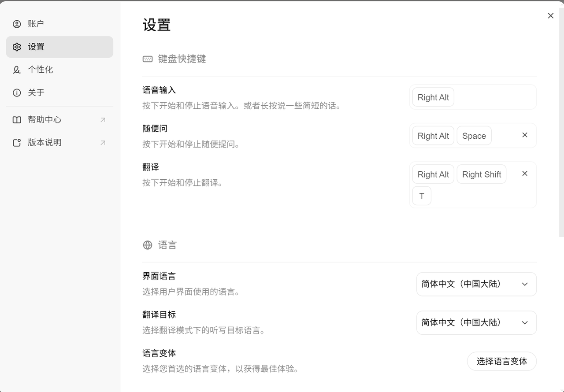
Task: Edit the 语音输入 shortcut field
Action: pos(493,97)
